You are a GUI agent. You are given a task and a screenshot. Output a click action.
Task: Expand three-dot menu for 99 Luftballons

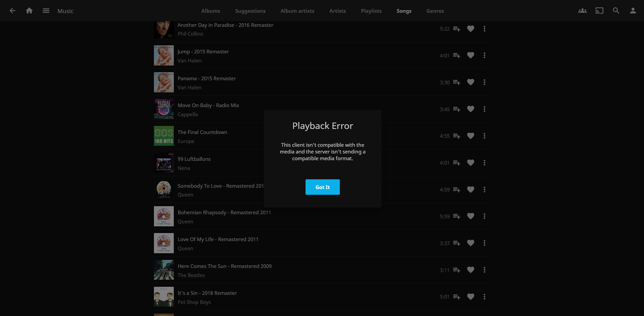(484, 163)
